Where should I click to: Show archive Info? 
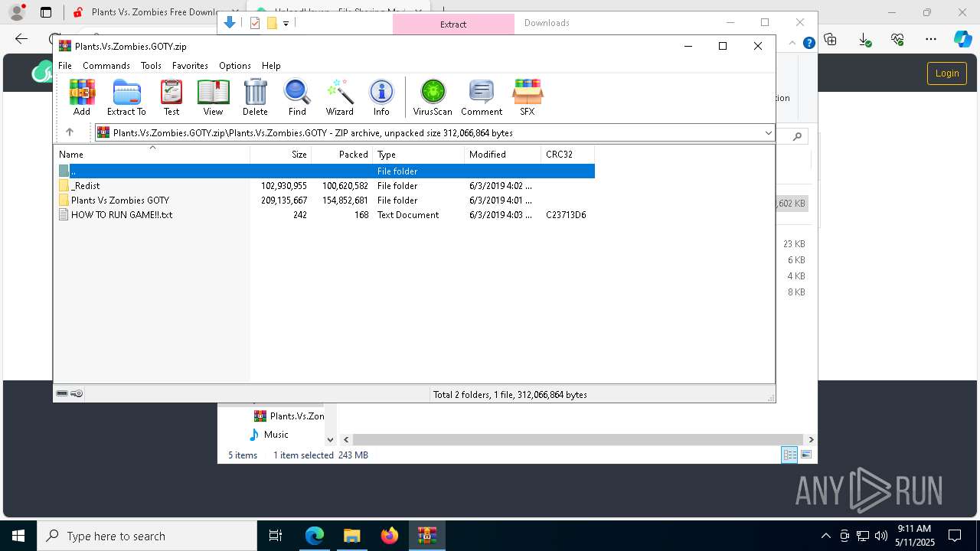point(381,97)
